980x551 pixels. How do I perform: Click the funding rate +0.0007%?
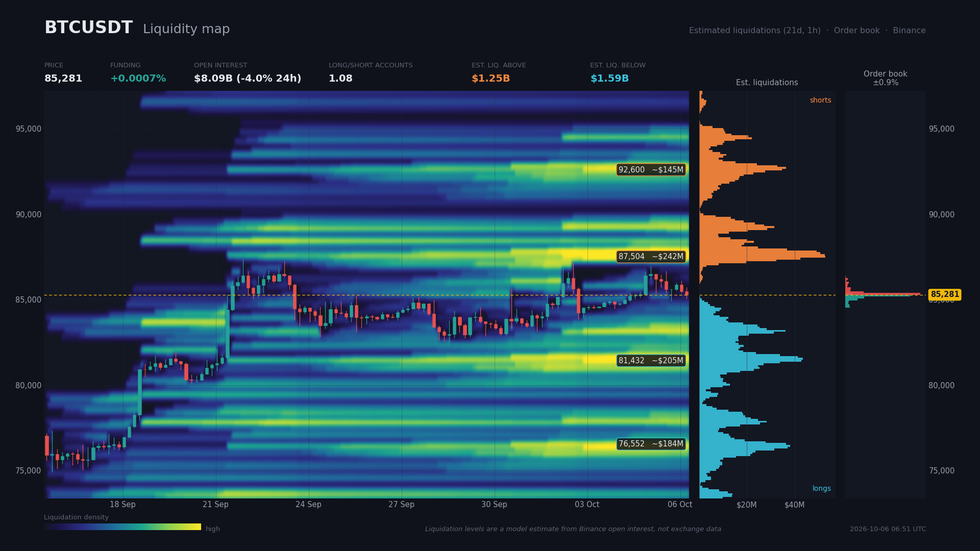click(138, 78)
